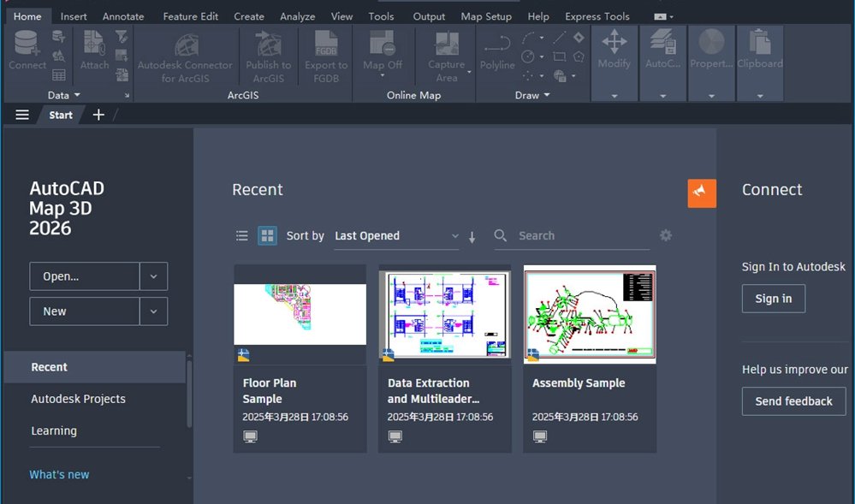Viewport: 855px width, 504px height.
Task: Click the Send feedback button
Action: coord(793,401)
